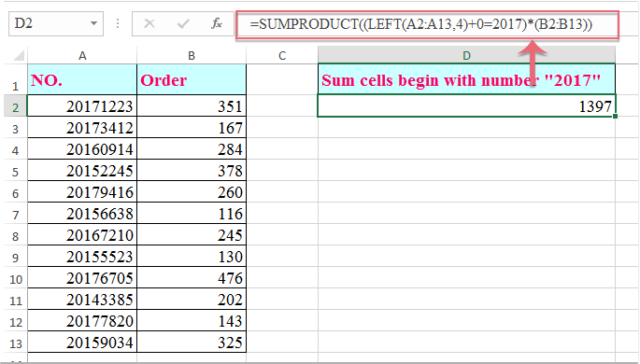Image resolution: width=640 pixels, height=364 pixels.
Task: Select order value 245
Action: [192, 235]
